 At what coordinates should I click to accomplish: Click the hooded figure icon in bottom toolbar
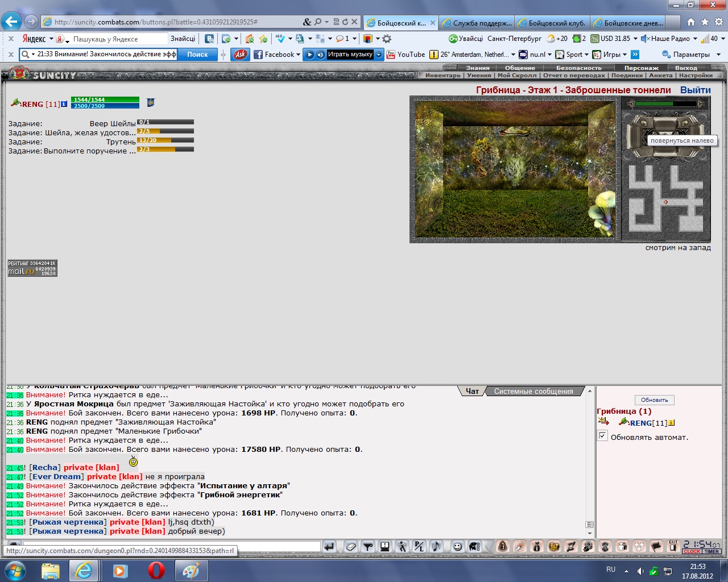(503, 547)
